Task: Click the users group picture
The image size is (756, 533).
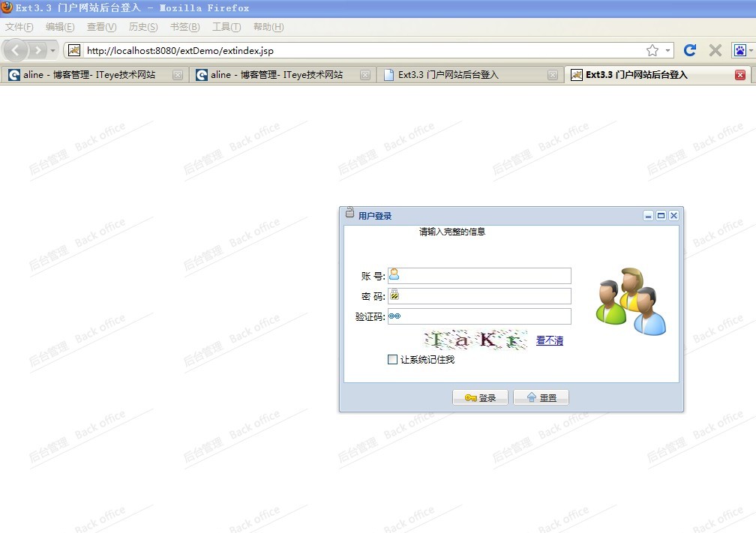Action: click(x=631, y=301)
